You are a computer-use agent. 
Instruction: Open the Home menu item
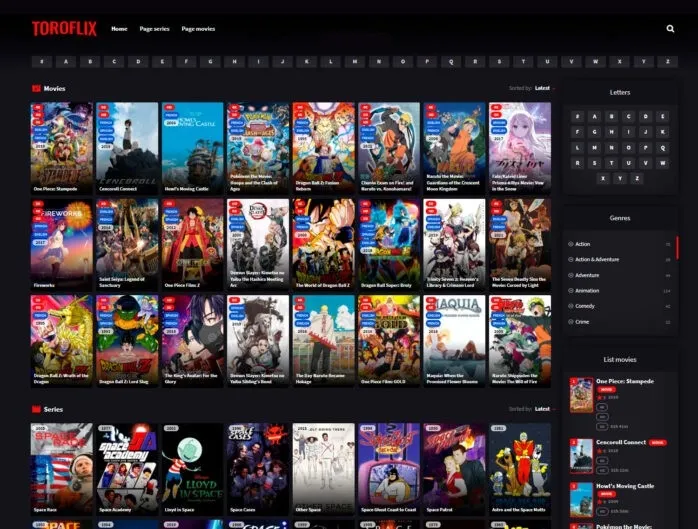pos(119,29)
